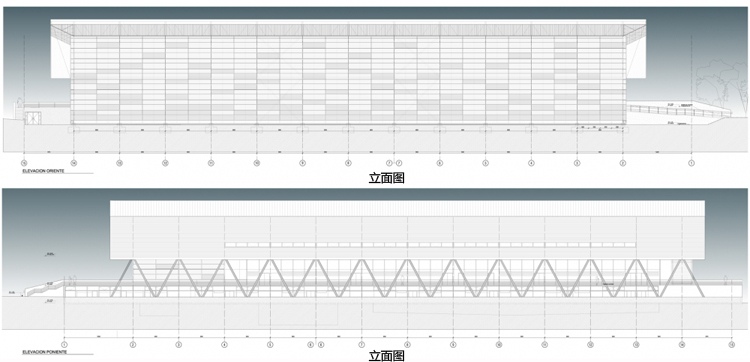
Task: Click the right cantilevered roof truss of the east elevation
Action: point(635,33)
